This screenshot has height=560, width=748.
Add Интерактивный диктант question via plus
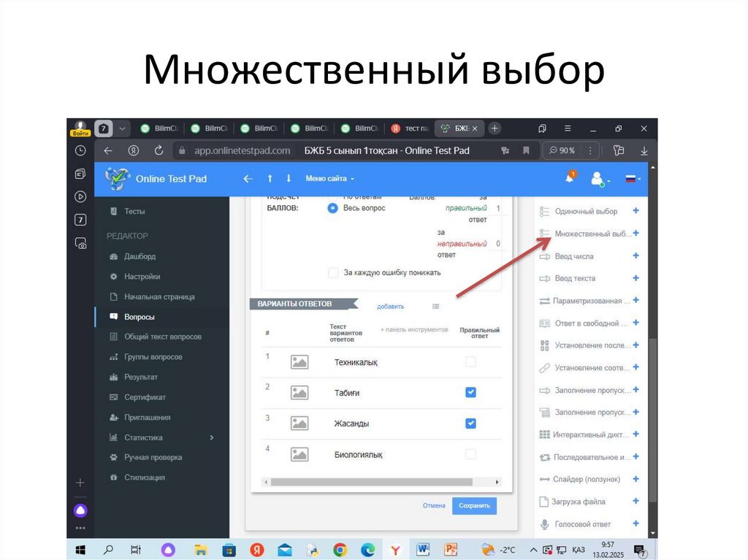[x=636, y=434]
